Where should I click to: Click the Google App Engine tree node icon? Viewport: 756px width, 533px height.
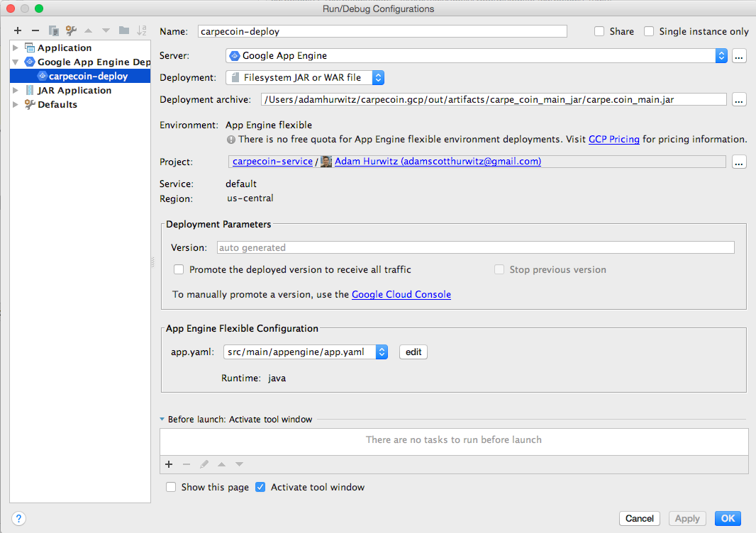click(30, 62)
